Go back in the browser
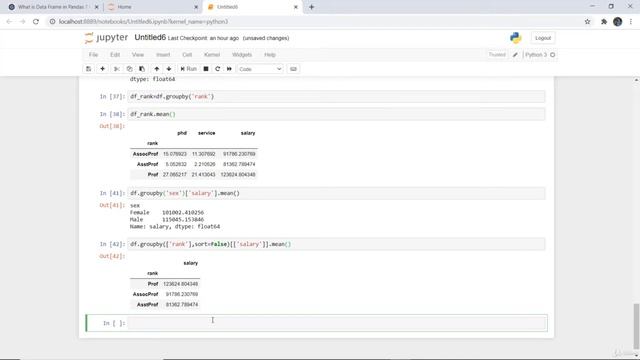Viewport: 640px width, 360px height. pyautogui.click(x=9, y=22)
